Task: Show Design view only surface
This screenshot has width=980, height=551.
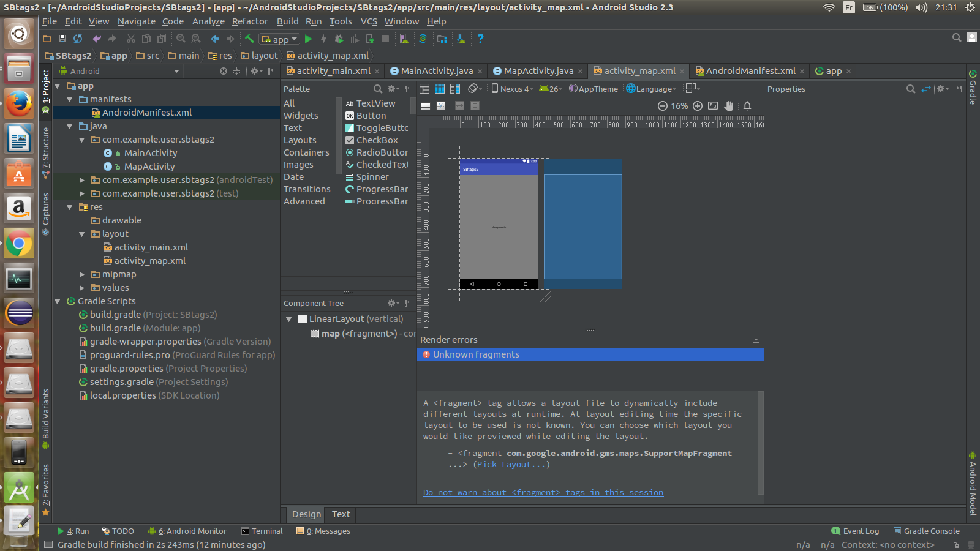Action: point(424,89)
